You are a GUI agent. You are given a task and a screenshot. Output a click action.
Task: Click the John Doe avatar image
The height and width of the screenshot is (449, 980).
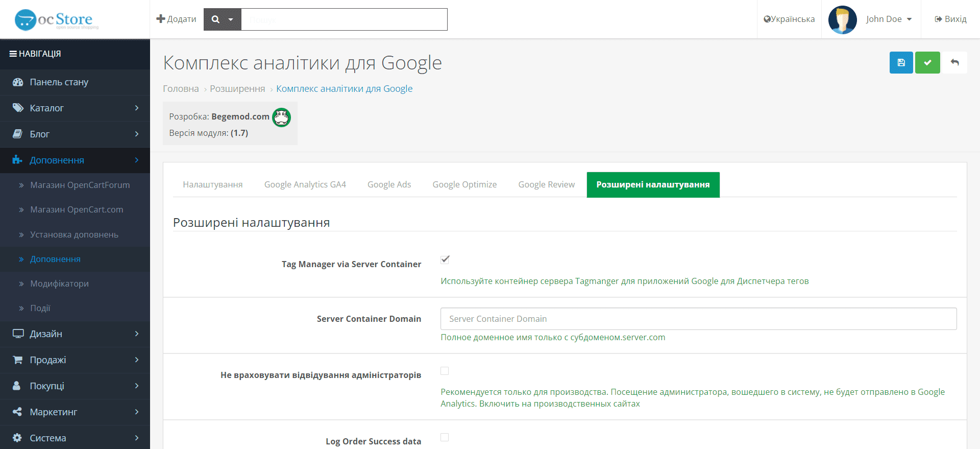point(842,19)
